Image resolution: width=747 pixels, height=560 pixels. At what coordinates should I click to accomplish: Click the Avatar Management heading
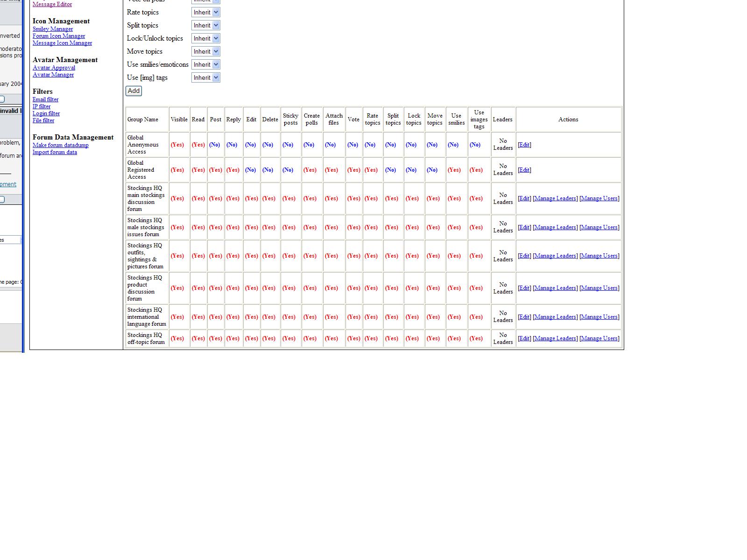[65, 60]
